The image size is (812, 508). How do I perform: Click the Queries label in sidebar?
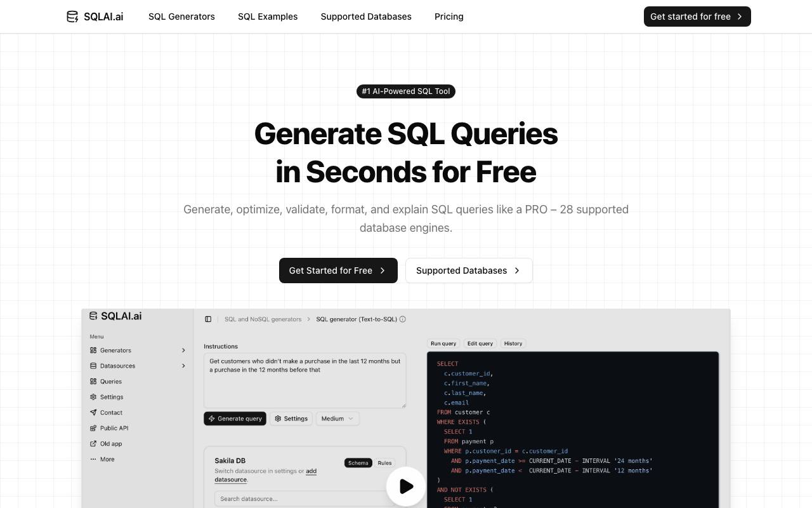tap(111, 382)
